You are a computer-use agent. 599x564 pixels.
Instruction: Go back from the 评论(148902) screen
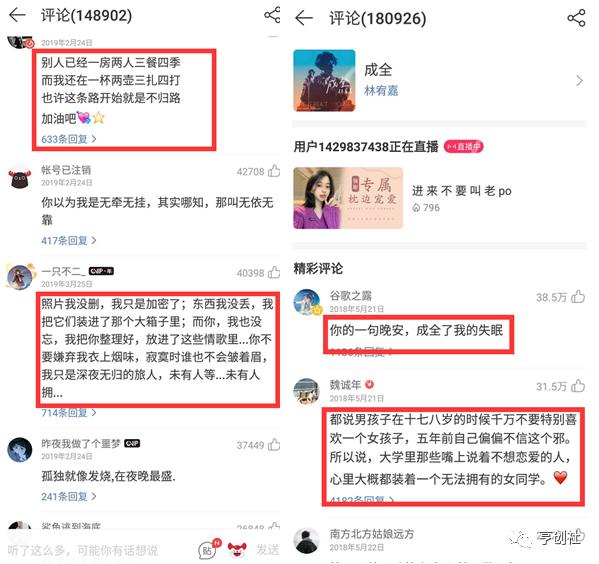point(17,15)
